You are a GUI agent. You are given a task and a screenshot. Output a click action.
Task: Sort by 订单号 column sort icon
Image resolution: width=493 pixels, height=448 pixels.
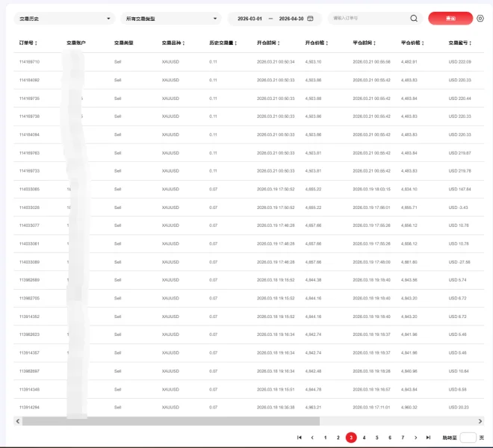pyautogui.click(x=36, y=43)
